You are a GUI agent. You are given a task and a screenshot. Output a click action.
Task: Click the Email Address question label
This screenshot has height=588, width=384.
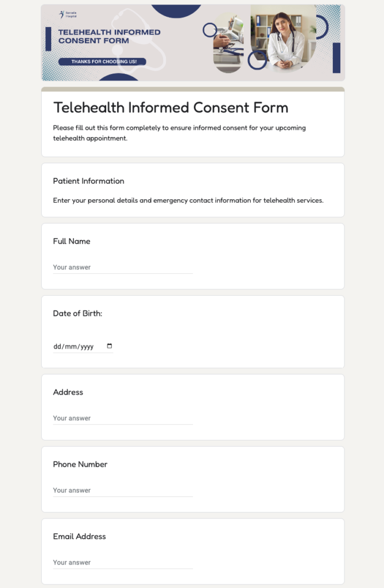tap(79, 536)
